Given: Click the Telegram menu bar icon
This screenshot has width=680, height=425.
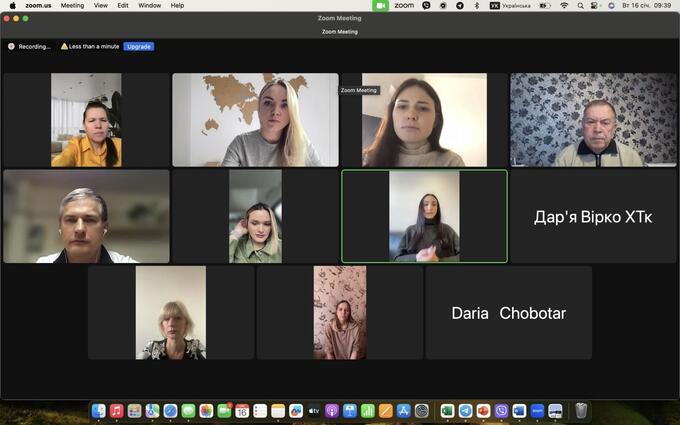Looking at the screenshot, I should coord(459,5).
